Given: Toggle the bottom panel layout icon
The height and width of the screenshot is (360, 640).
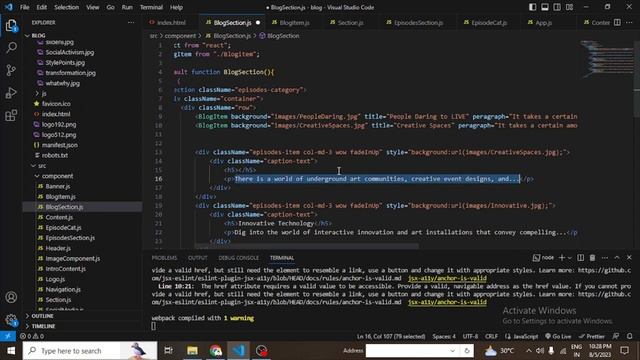Looking at the screenshot, I should pyautogui.click(x=544, y=7).
